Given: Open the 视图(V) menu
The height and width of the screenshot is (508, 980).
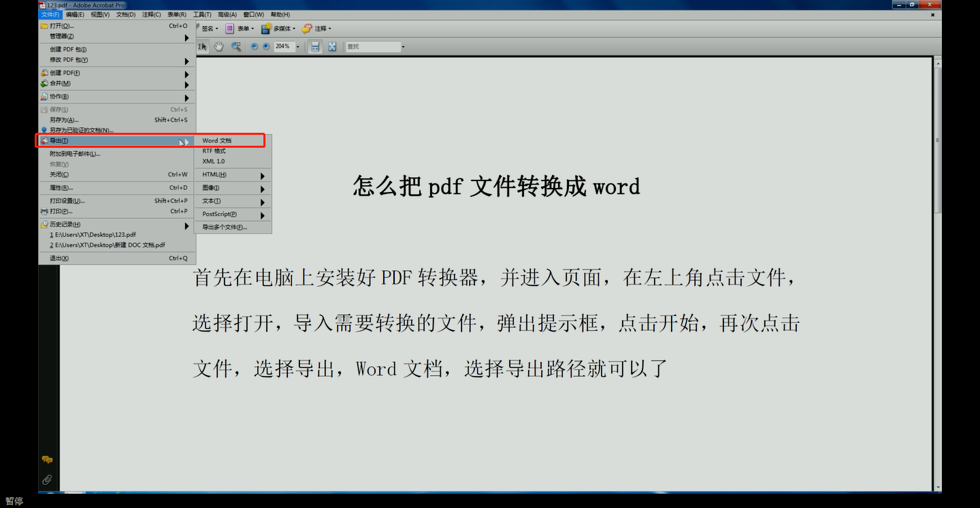Looking at the screenshot, I should coord(100,14).
